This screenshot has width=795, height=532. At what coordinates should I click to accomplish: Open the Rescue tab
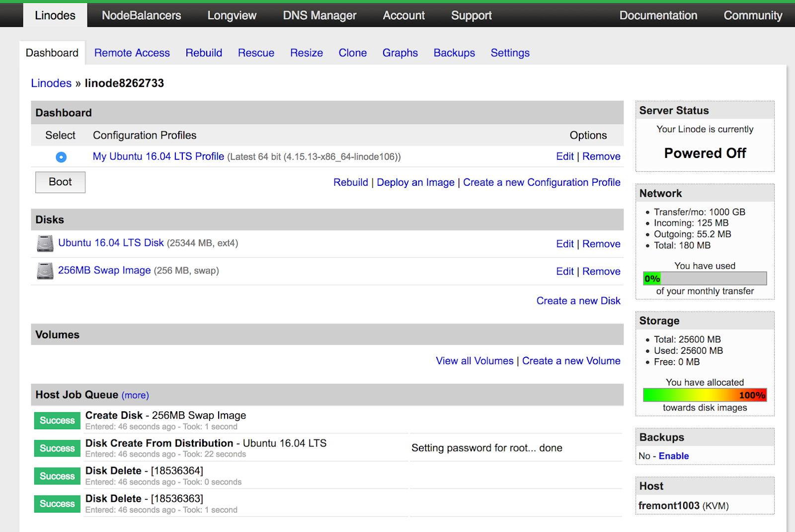click(256, 53)
